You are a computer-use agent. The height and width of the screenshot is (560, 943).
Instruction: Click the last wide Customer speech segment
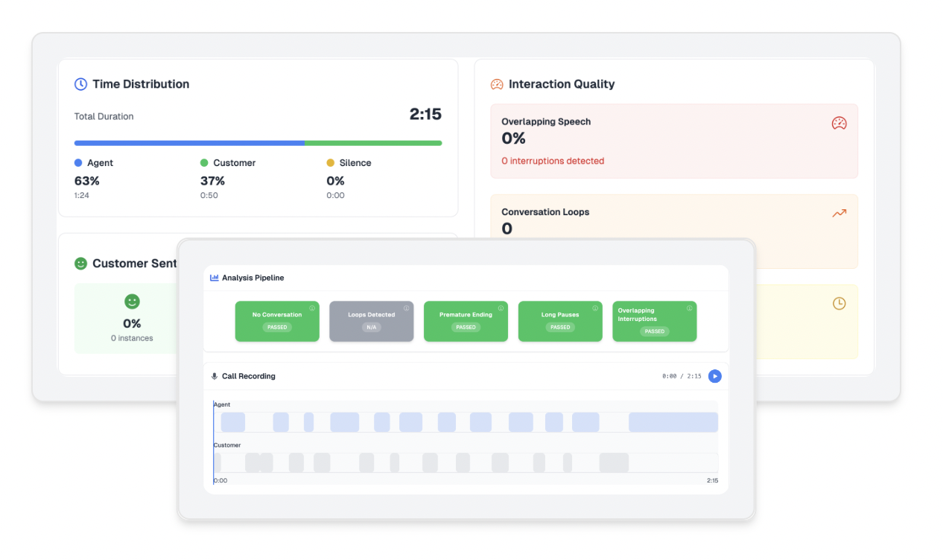614,462
